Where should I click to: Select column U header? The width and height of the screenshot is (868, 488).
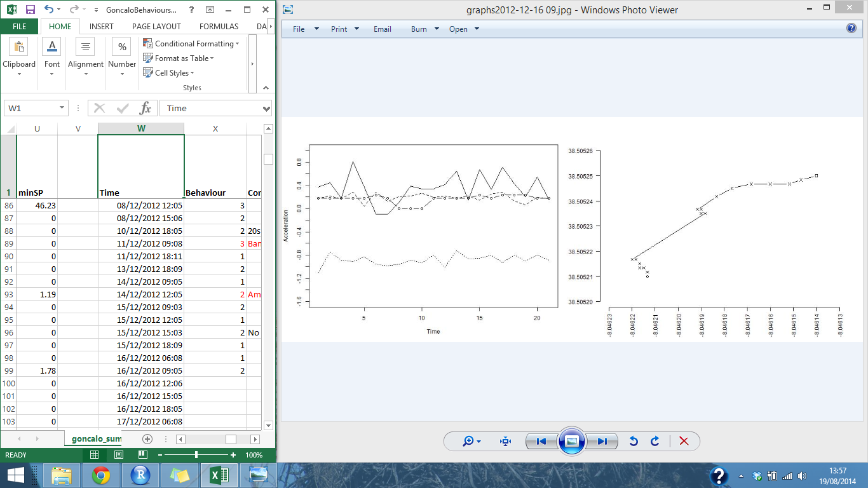coord(37,128)
